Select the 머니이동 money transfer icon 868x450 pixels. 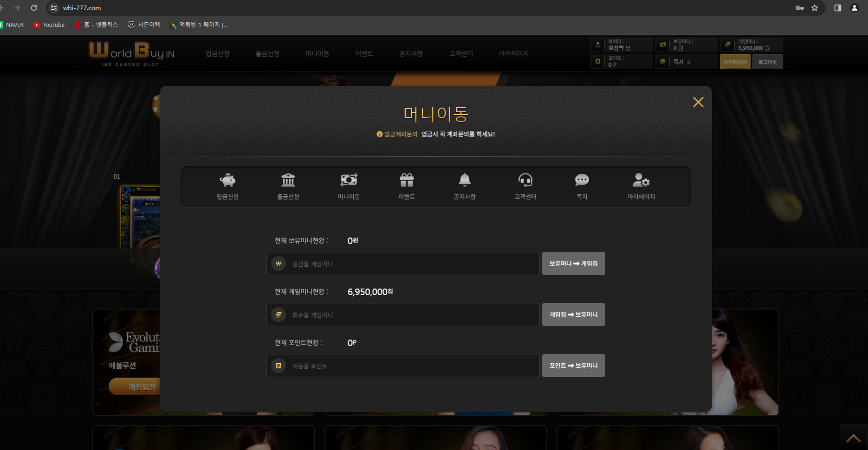[x=349, y=180]
